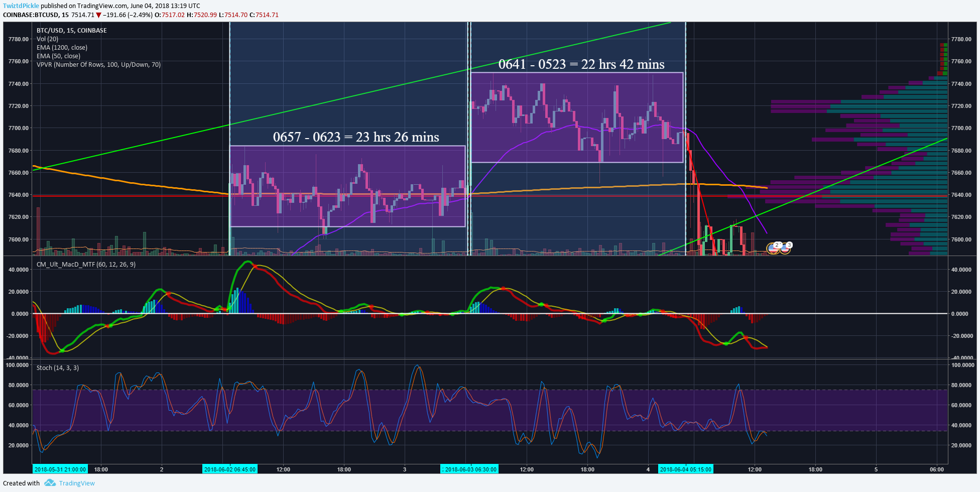Click the 7780.00 label on left price axis

(x=19, y=39)
